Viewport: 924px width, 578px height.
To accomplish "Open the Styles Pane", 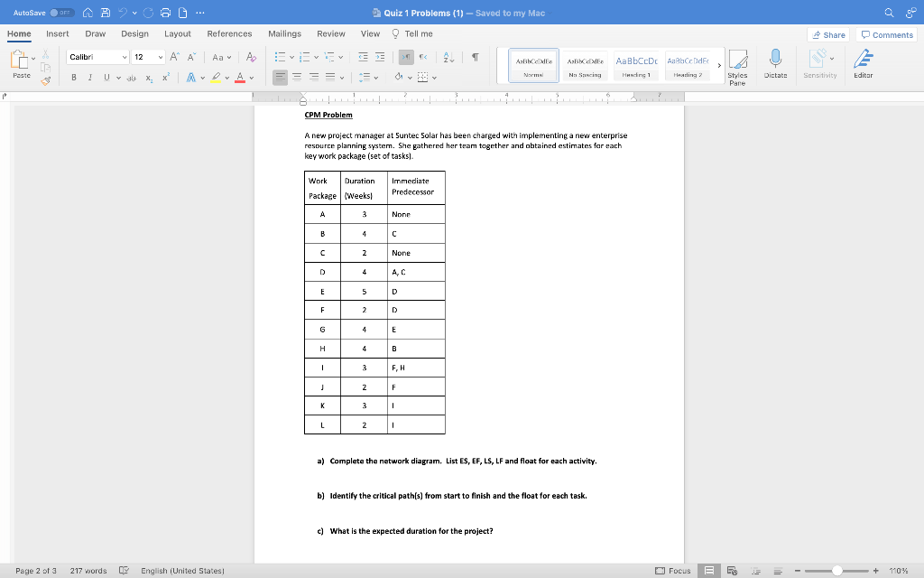I will point(737,67).
